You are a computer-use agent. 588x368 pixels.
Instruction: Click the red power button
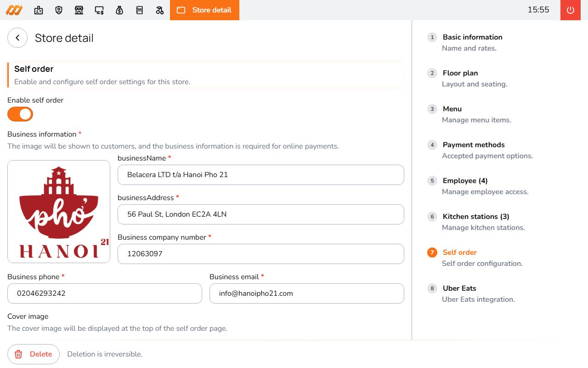tap(571, 10)
